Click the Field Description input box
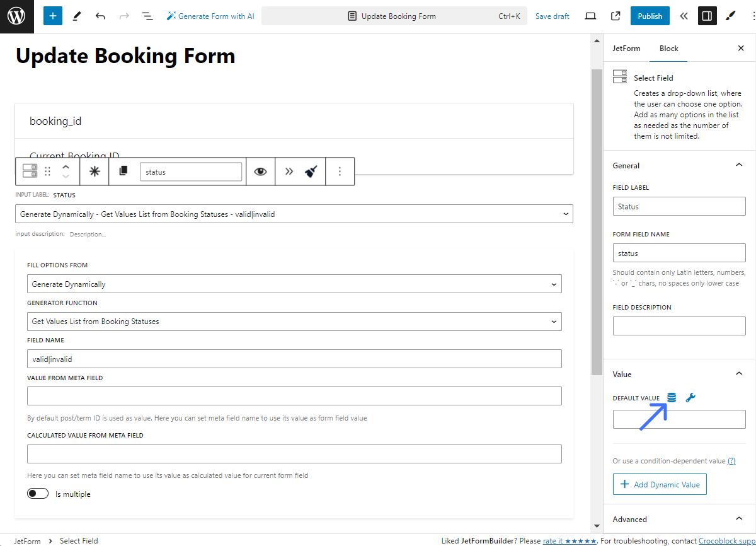This screenshot has width=756, height=546. tap(679, 326)
